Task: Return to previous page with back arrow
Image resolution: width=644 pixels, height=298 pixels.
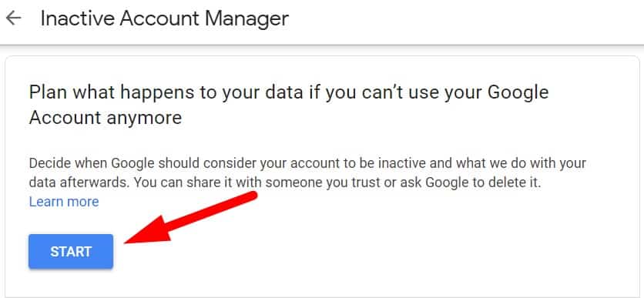Action: pyautogui.click(x=14, y=18)
